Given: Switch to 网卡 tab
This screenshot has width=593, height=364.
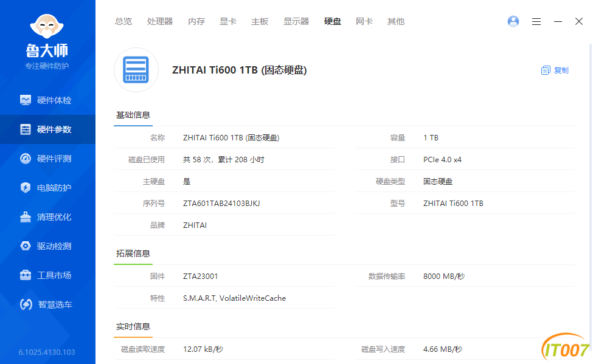Looking at the screenshot, I should coord(364,21).
